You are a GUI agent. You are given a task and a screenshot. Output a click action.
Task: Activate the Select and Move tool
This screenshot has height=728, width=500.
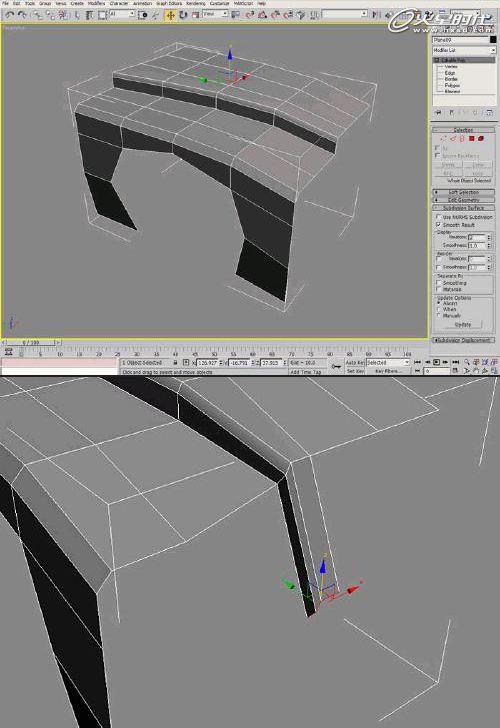tap(170, 15)
